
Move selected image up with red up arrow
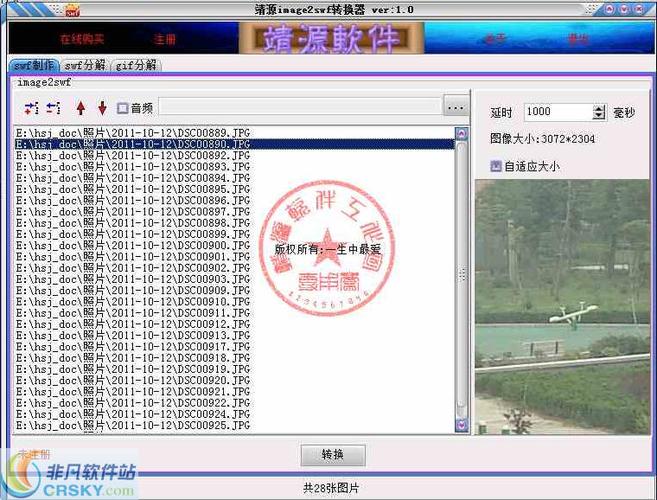(81, 107)
